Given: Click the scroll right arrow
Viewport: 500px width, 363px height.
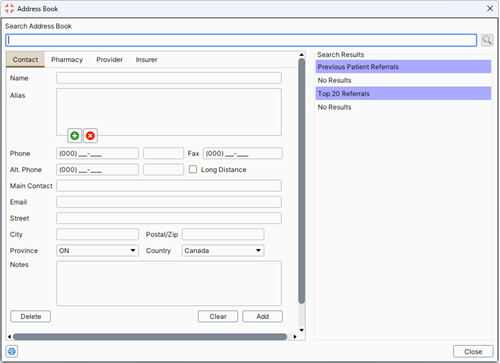Looking at the screenshot, I should pos(295,337).
